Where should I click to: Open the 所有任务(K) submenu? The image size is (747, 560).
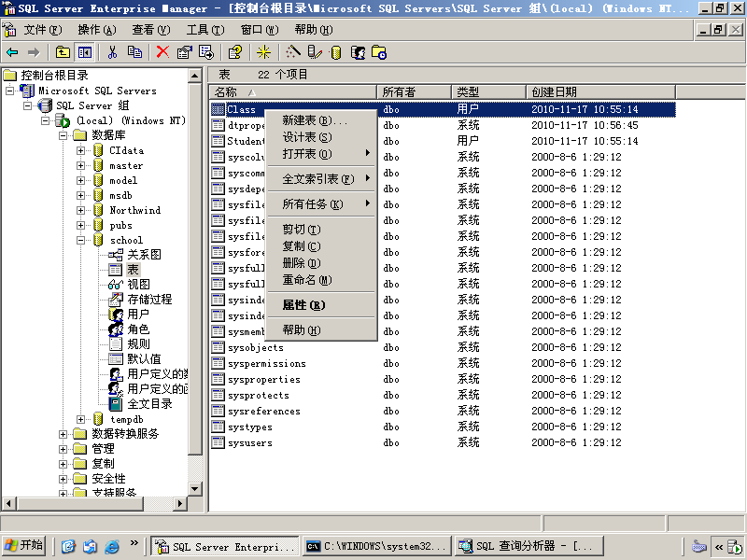pos(321,204)
